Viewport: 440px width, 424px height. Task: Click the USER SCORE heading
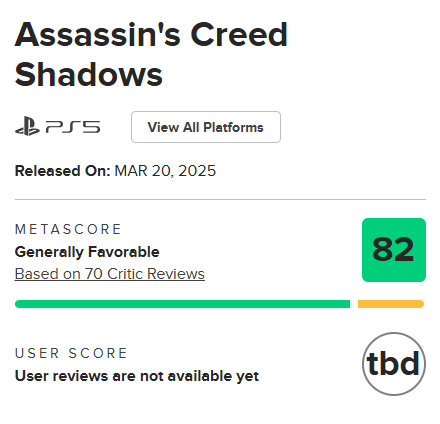pos(71,353)
